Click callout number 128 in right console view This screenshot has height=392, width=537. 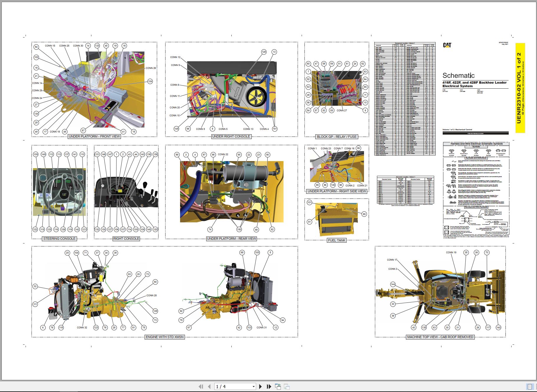click(x=264, y=52)
